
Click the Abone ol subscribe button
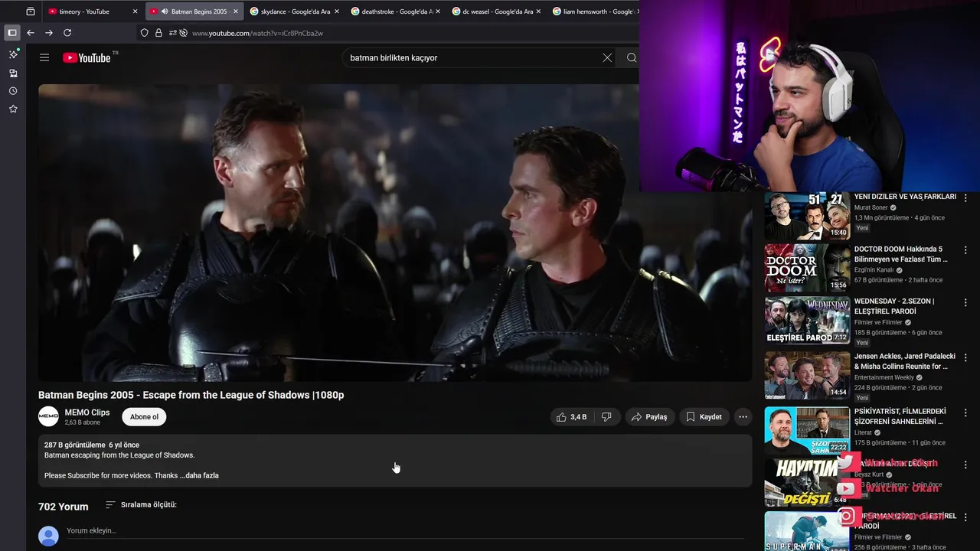point(144,417)
